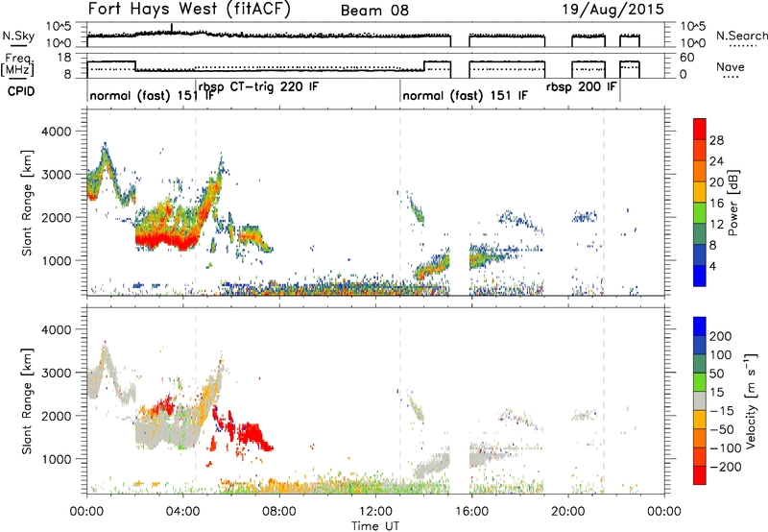
Task: Click the 'Time UT' axis label
Action: [x=375, y=526]
